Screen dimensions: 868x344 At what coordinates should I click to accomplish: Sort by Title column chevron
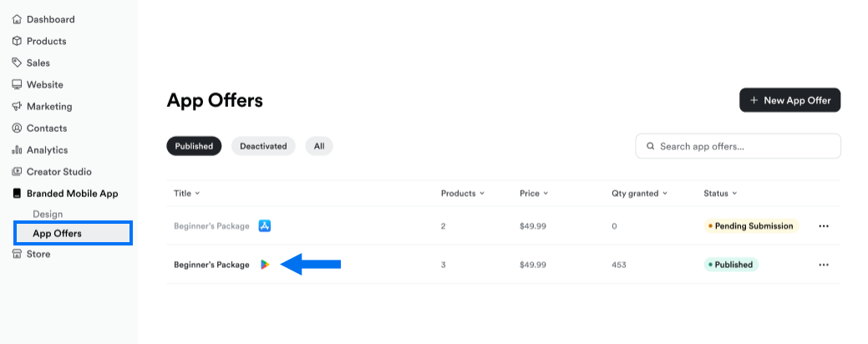click(198, 194)
